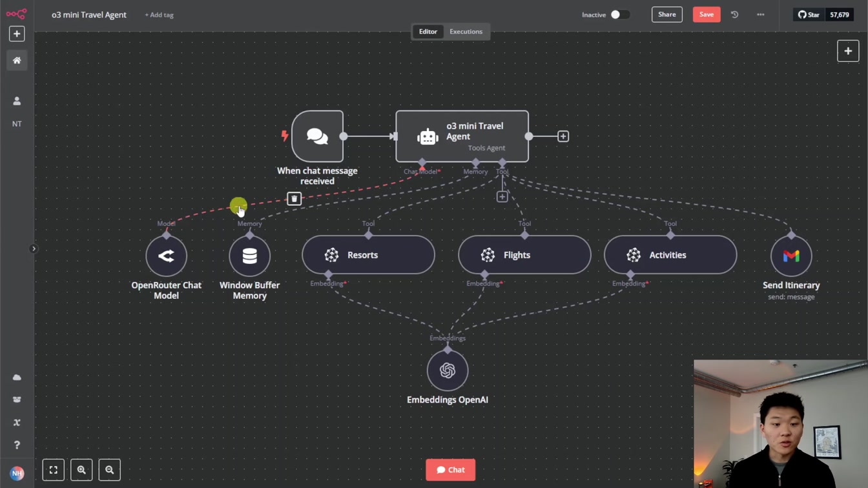Viewport: 868px width, 488px height.
Task: Click the Embedding connector under Flights
Action: [x=485, y=275]
